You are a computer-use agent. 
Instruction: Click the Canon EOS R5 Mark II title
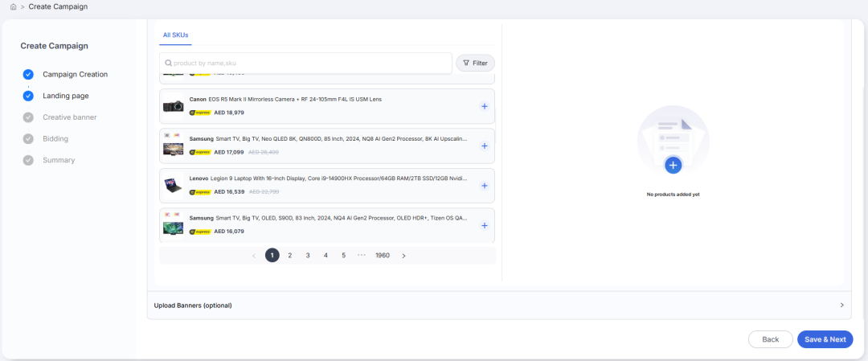pos(285,99)
